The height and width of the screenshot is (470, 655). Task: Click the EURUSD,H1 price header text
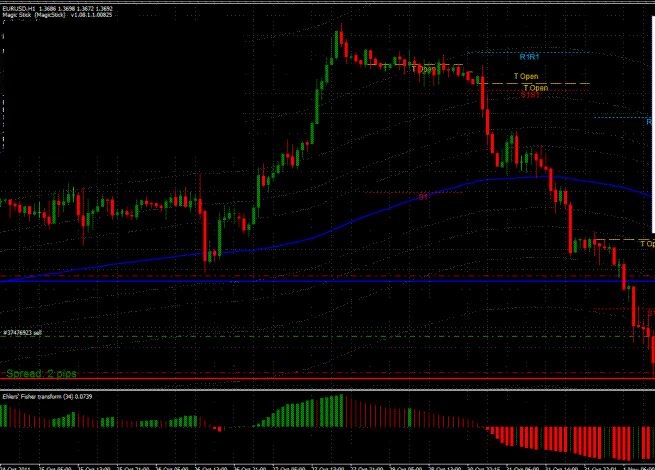[x=58, y=8]
